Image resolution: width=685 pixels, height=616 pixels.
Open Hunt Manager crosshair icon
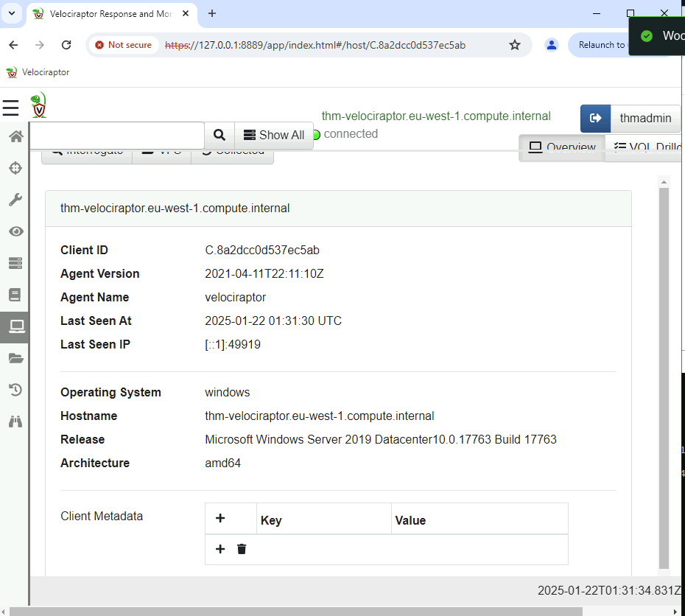coord(15,168)
